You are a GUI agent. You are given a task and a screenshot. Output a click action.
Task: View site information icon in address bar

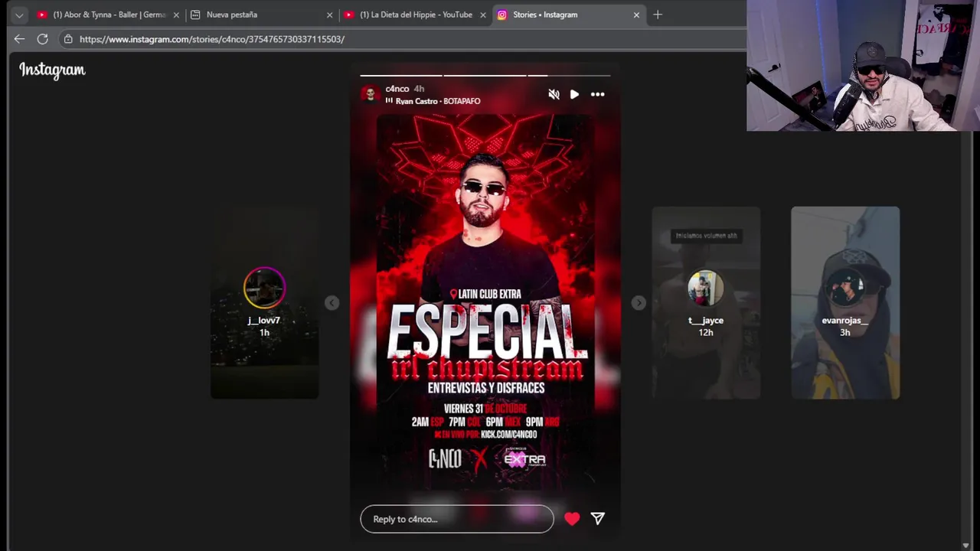pos(68,39)
